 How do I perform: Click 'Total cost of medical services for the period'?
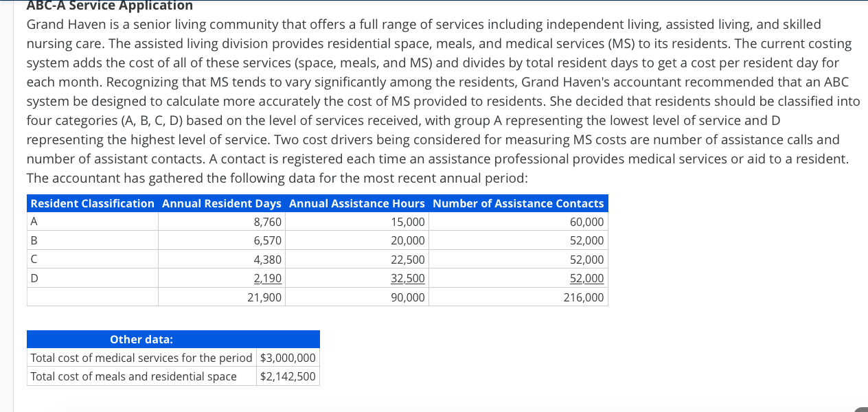tap(141, 358)
